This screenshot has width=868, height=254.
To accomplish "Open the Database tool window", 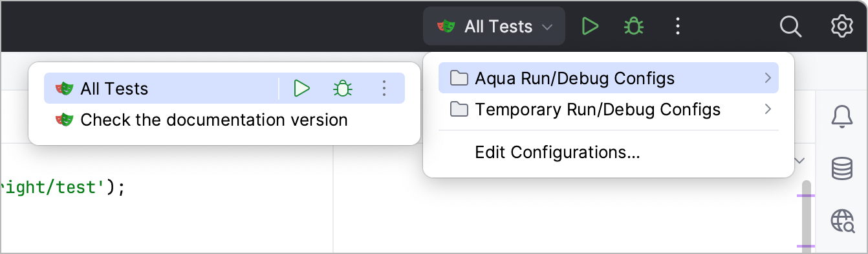I will [841, 169].
